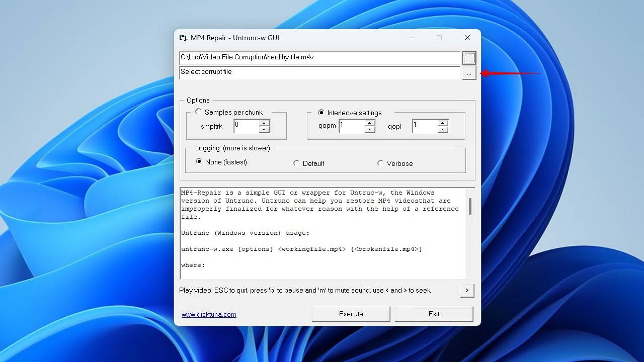Click the gopl number field

click(425, 126)
